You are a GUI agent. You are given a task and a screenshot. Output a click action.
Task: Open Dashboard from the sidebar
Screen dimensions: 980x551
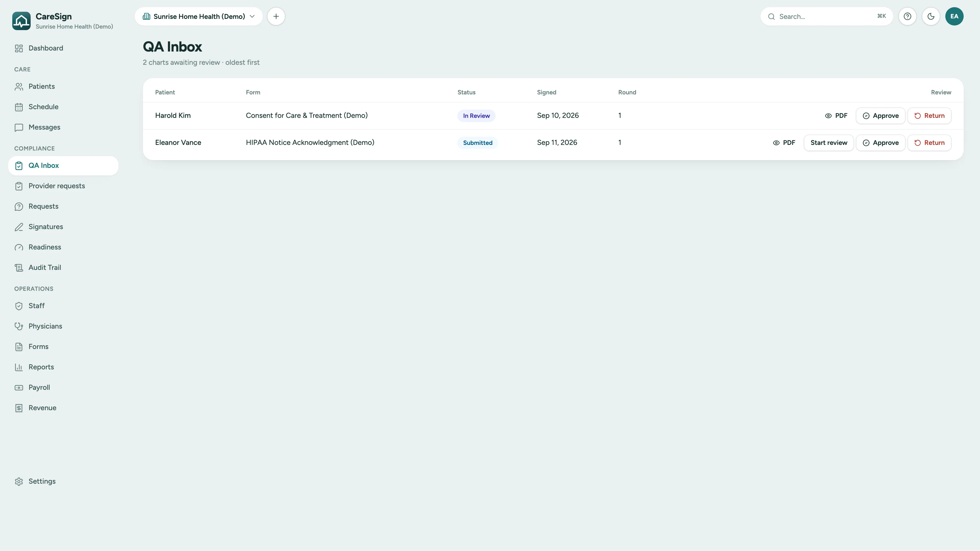click(x=63, y=48)
